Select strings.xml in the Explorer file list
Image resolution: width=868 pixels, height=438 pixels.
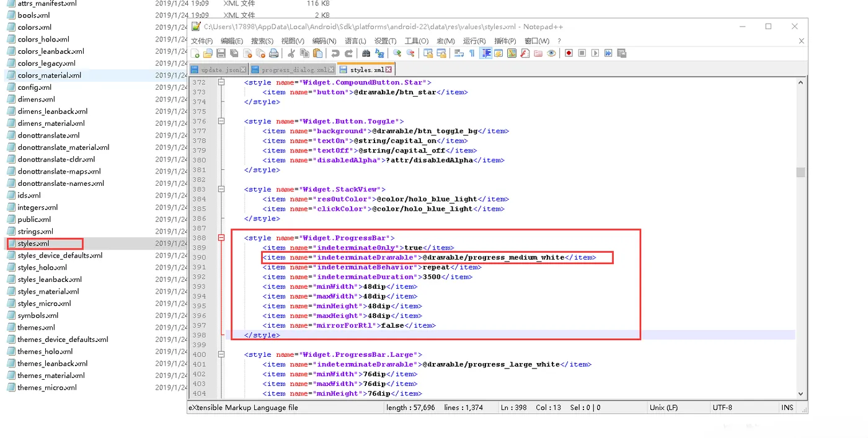35,232
